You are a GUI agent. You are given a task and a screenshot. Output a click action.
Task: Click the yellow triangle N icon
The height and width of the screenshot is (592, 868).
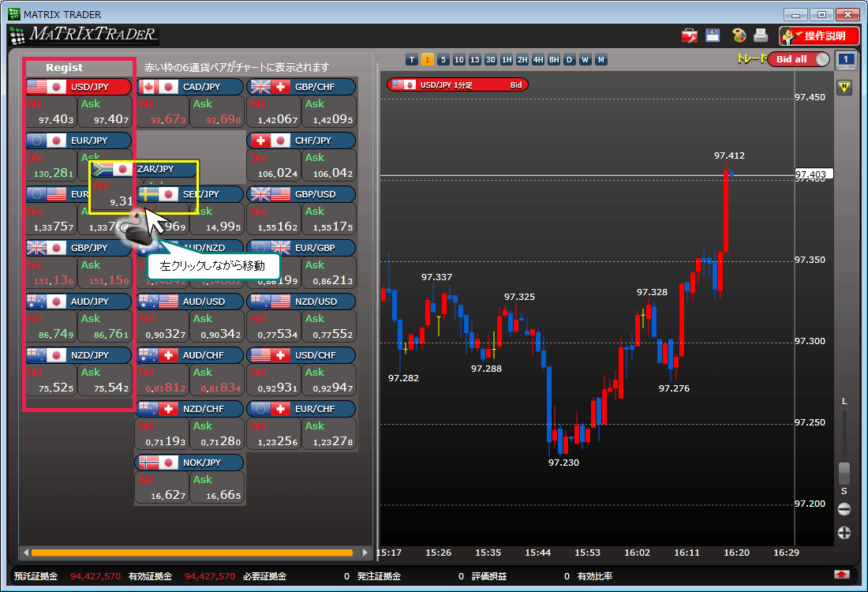[x=844, y=87]
